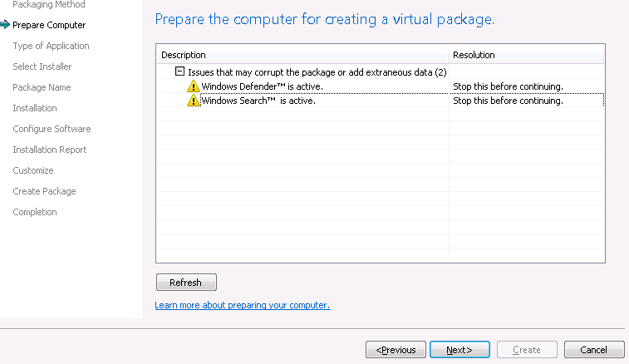
Task: Jump to the Installation Report step
Action: (x=50, y=150)
